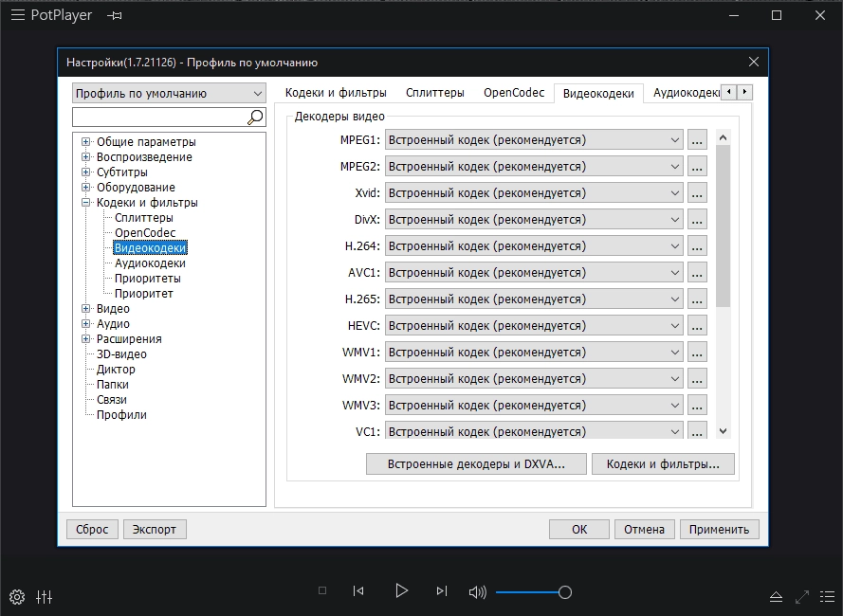Screen dimensions: 843x616
Task: Expand the Воспроизведение tree node
Action: pos(85,157)
